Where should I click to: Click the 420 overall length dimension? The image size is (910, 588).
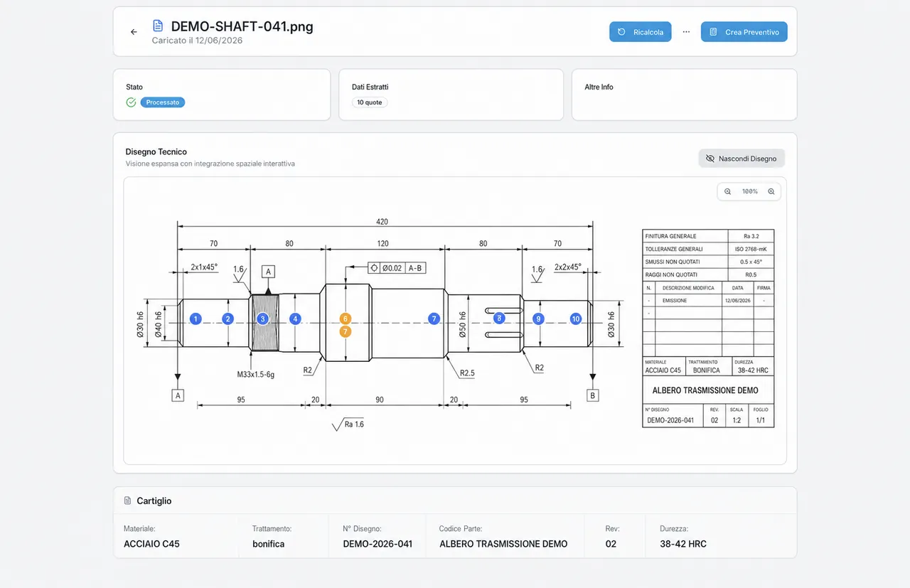click(382, 222)
